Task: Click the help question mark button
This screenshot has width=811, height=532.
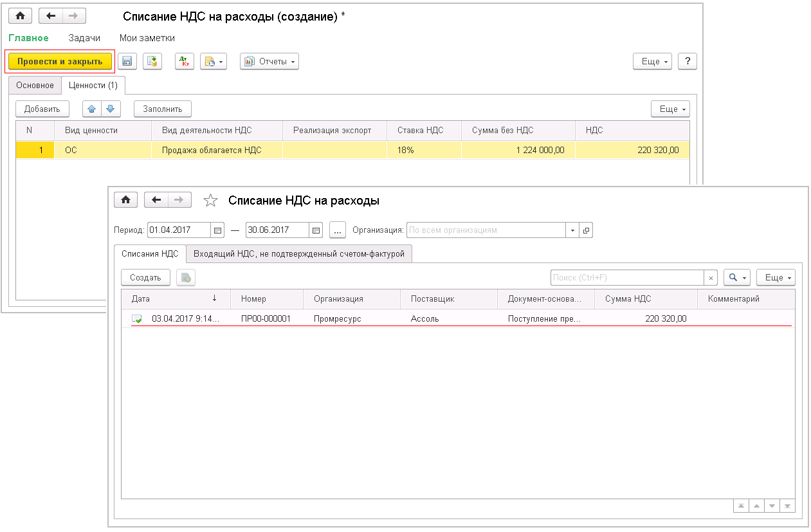Action: pos(688,61)
